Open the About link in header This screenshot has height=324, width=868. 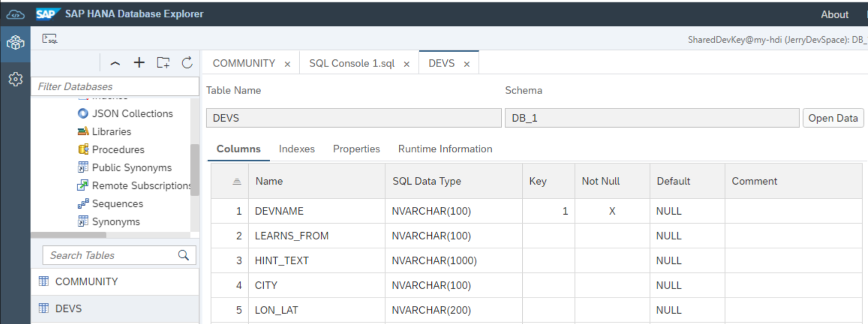point(834,14)
